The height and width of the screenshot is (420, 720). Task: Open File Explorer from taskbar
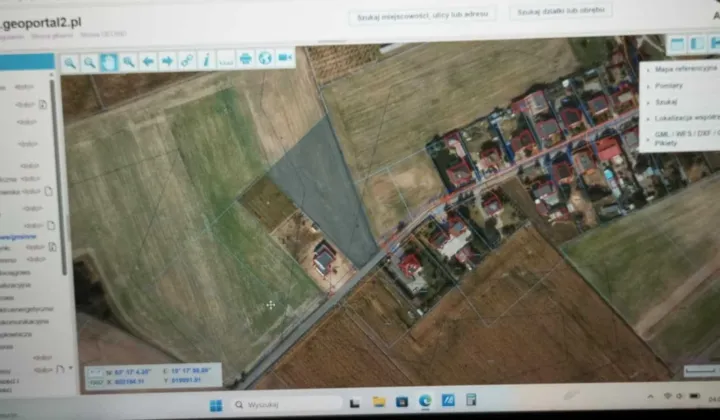379,402
